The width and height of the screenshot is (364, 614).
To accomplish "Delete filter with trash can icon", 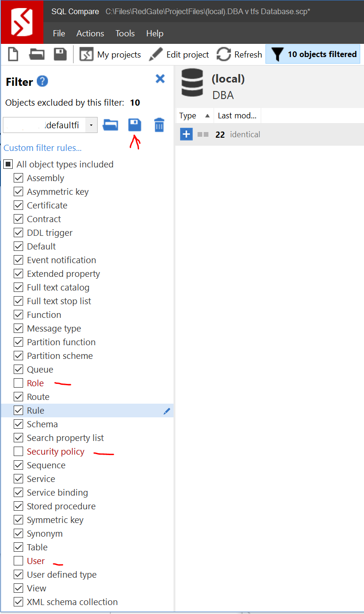I will click(x=159, y=125).
